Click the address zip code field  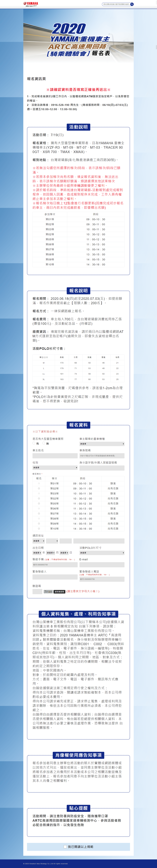[65, 541]
